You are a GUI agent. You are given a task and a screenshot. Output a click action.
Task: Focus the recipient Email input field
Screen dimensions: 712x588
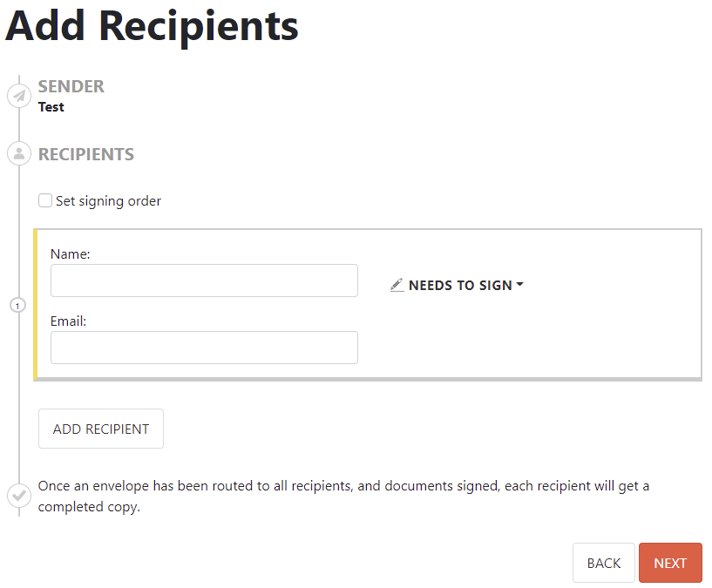pos(204,348)
